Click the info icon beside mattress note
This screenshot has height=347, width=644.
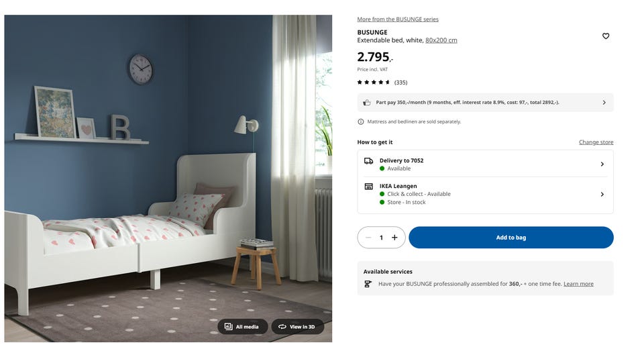[x=361, y=121]
